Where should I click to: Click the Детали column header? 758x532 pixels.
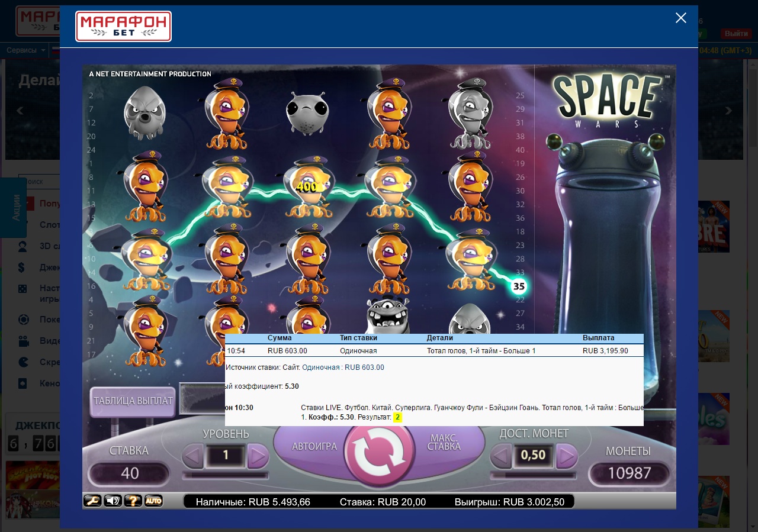pyautogui.click(x=440, y=338)
